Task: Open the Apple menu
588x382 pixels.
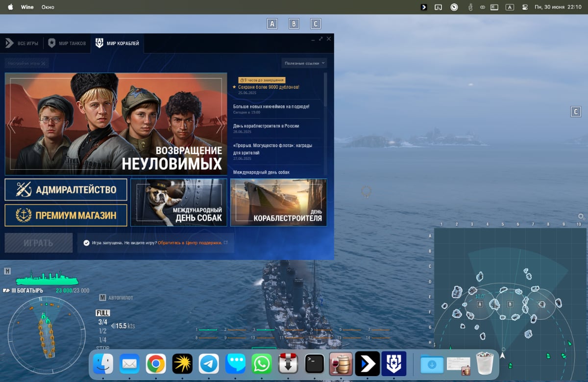Action: coord(10,7)
